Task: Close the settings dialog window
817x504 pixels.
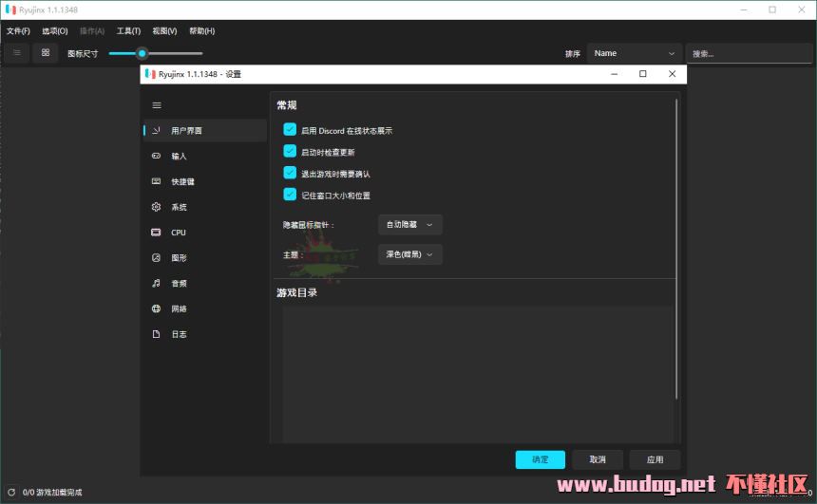Action: (673, 74)
